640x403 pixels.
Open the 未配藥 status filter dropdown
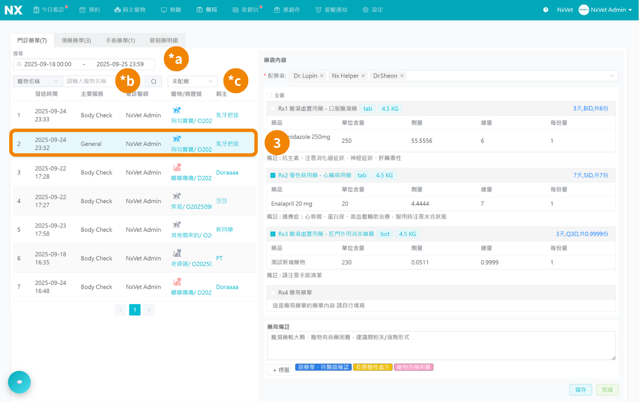pos(192,81)
